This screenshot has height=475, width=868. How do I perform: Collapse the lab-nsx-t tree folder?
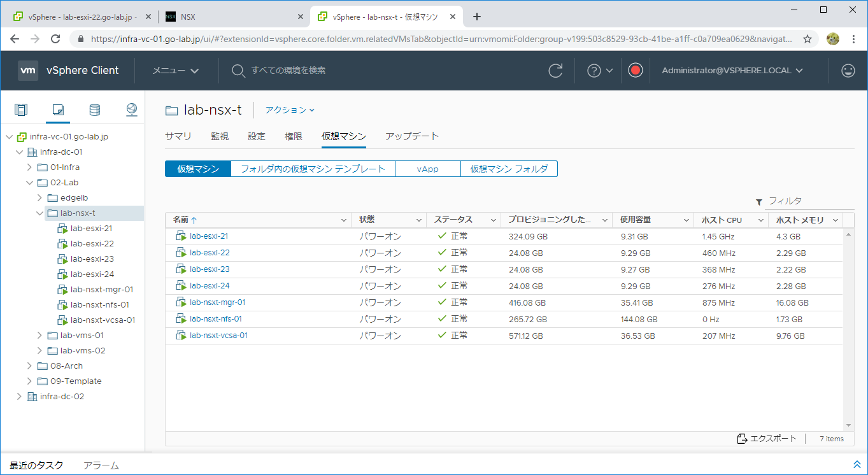[x=39, y=213]
